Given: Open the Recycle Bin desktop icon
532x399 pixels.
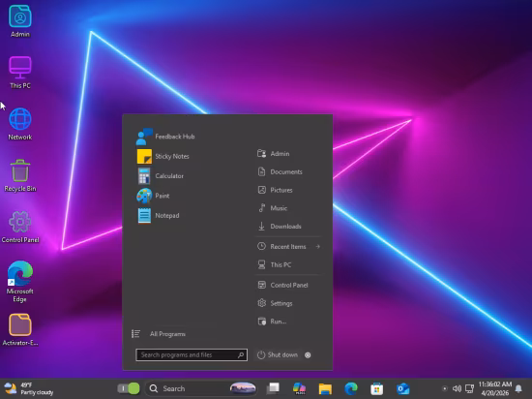Looking at the screenshot, I should click(x=20, y=175).
